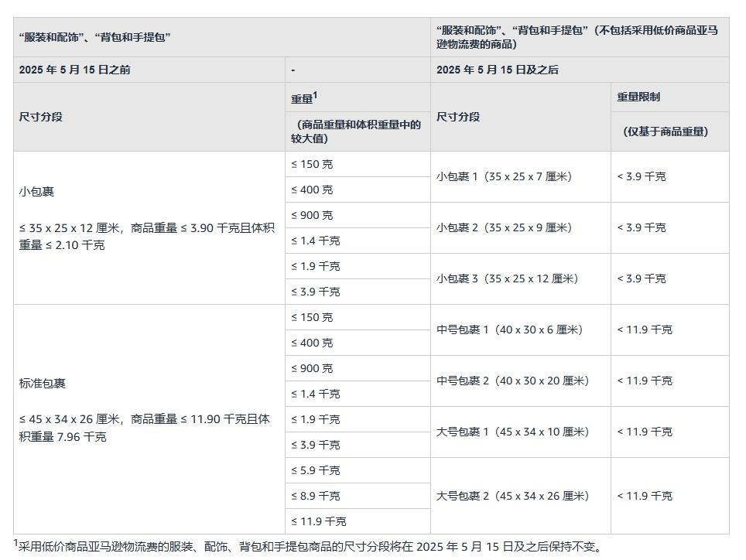746x560 pixels.
Task: Select the 标准包裹 size tier label
Action: pyautogui.click(x=43, y=383)
